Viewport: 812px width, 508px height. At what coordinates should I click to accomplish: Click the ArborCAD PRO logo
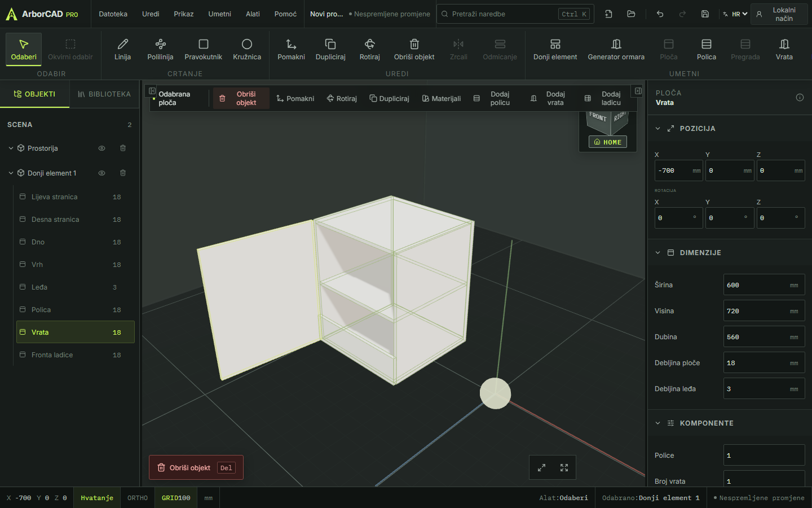coord(42,14)
